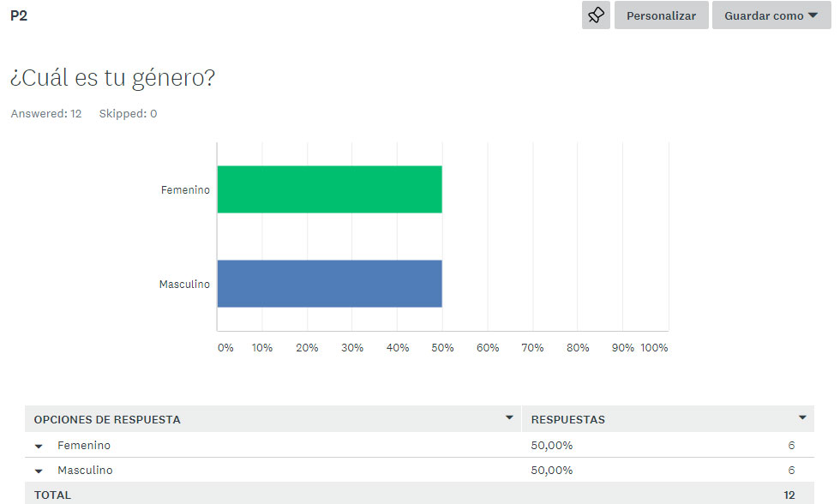This screenshot has width=840, height=504.
Task: Select the green Femenino bar
Action: (x=329, y=189)
